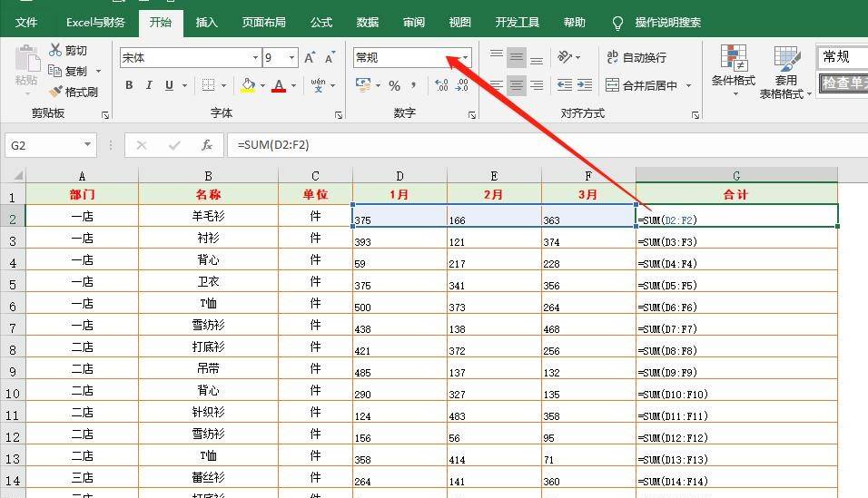Viewport: 868px width, 498px height.
Task: Confirm formula entry with checkmark
Action: click(175, 145)
